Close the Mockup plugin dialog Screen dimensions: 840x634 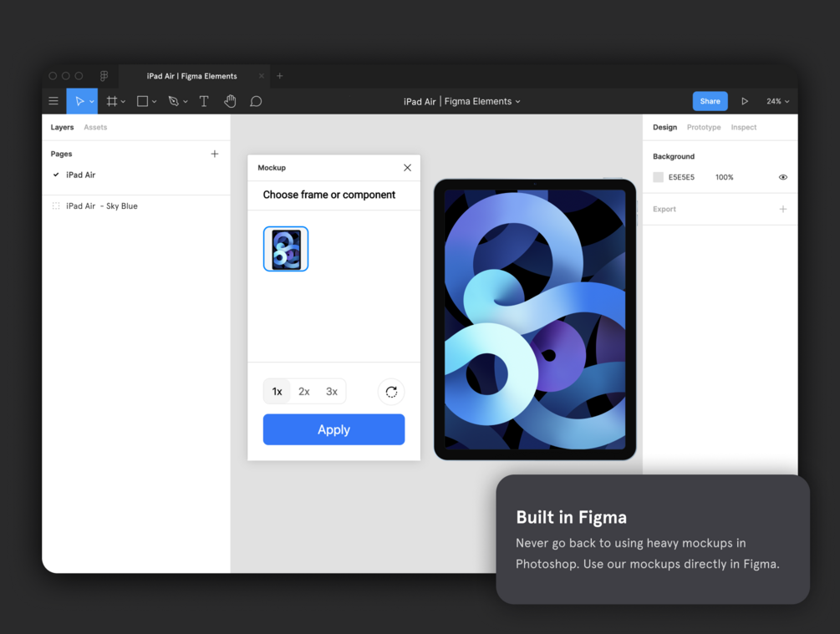pyautogui.click(x=407, y=168)
